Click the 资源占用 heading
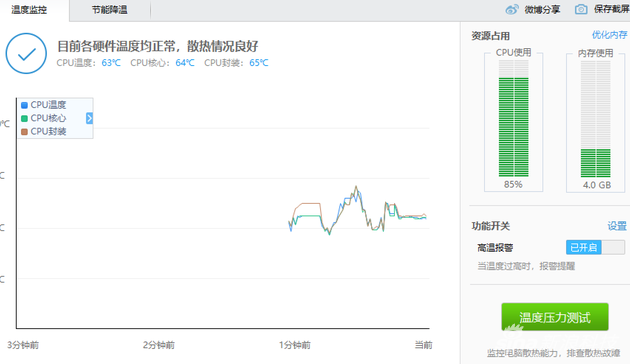 [x=491, y=36]
